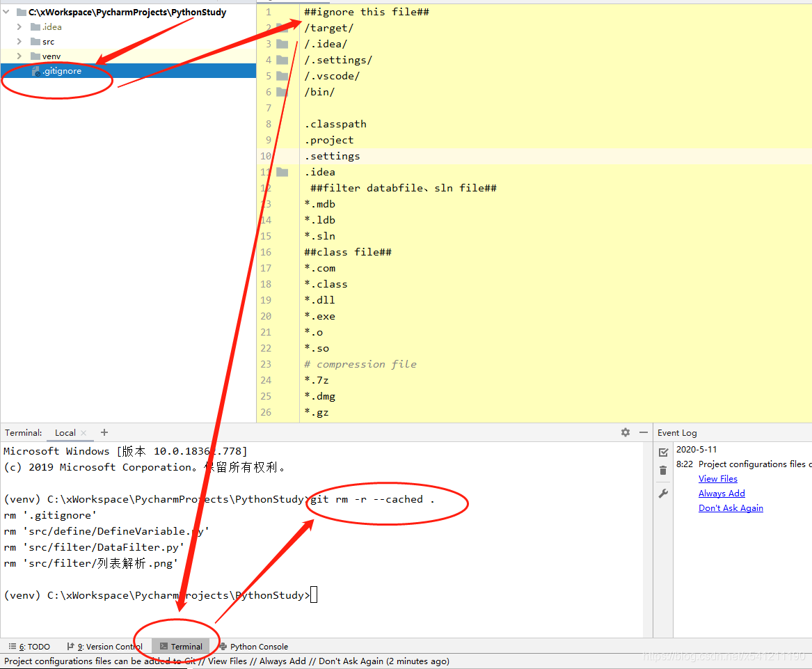812x669 pixels.
Task: Expand the src folder arrow
Action: coord(19,42)
